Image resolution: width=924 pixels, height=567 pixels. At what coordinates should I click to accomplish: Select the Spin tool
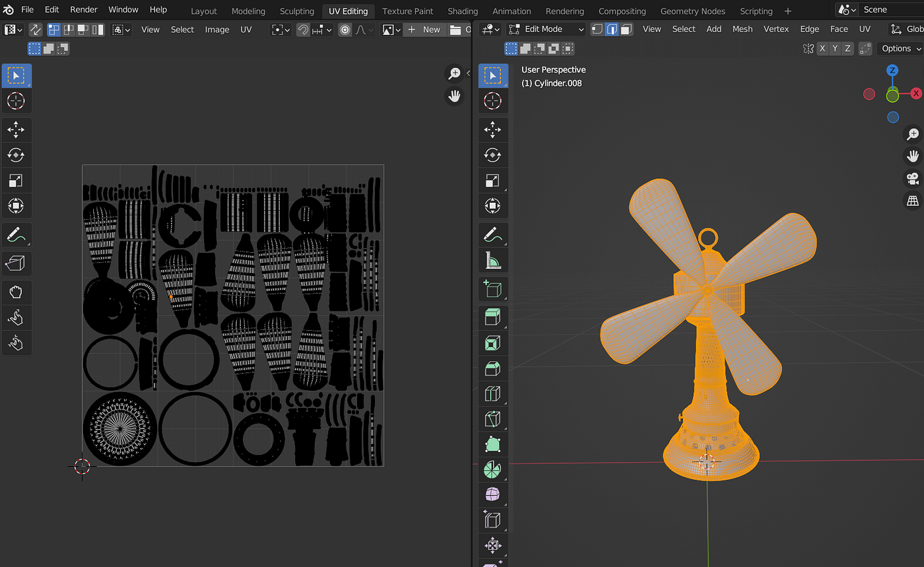(x=493, y=471)
